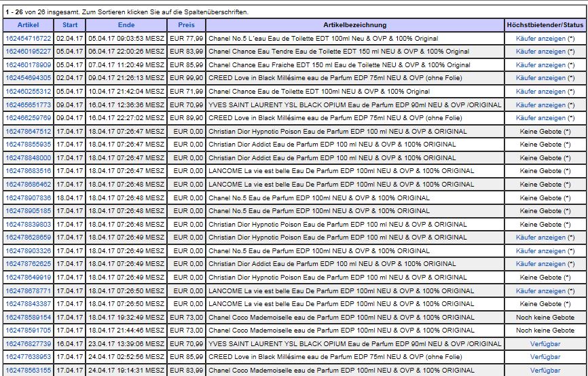Open item number 162478843387

point(28,304)
